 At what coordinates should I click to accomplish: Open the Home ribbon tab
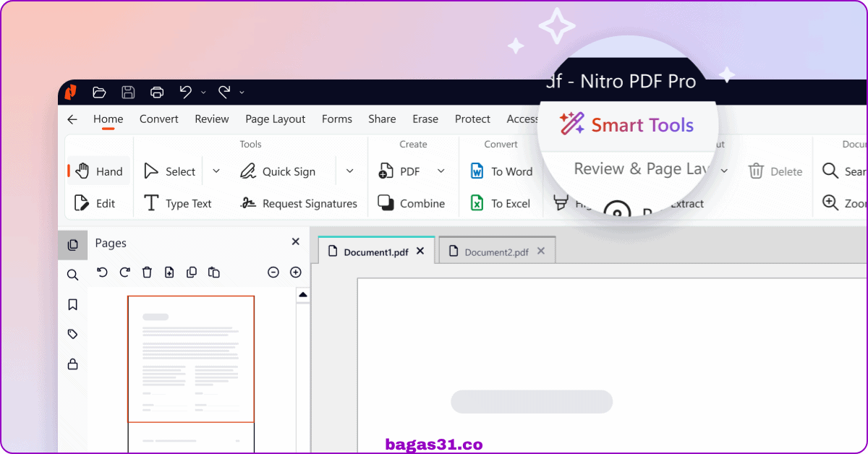pyautogui.click(x=109, y=119)
